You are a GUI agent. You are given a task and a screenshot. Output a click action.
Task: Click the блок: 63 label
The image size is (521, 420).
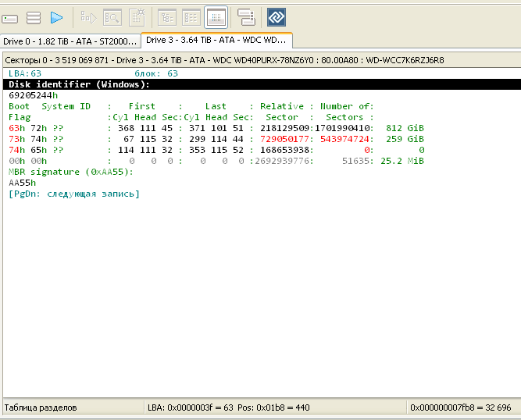click(156, 73)
